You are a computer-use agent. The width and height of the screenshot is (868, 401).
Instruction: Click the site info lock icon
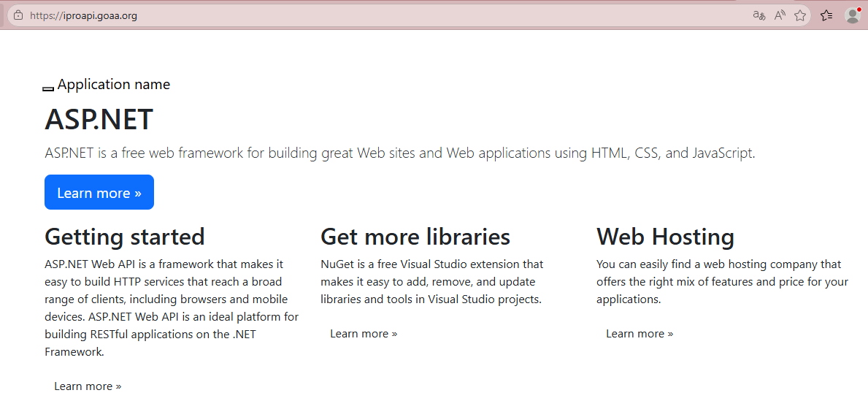point(18,15)
